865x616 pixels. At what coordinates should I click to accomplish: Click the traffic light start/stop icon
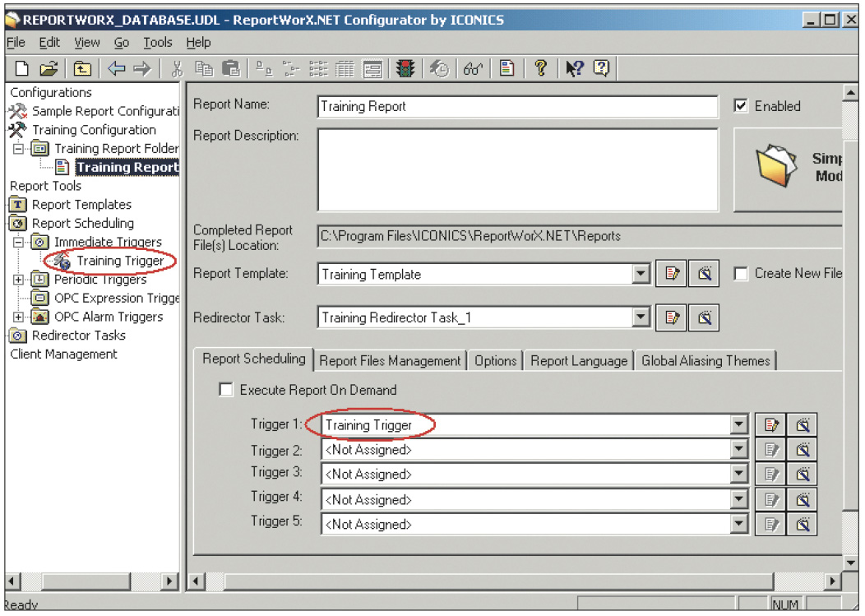(405, 68)
